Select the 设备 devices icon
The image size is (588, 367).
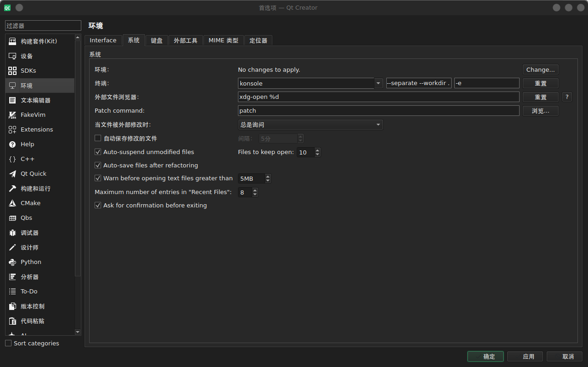pos(12,56)
